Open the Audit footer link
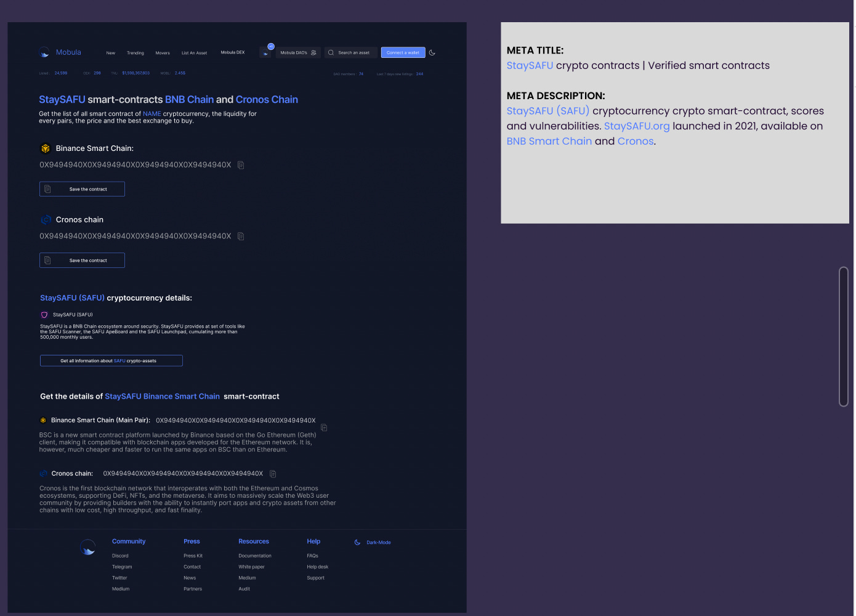Screen dimensions: 856x616 (x=244, y=589)
